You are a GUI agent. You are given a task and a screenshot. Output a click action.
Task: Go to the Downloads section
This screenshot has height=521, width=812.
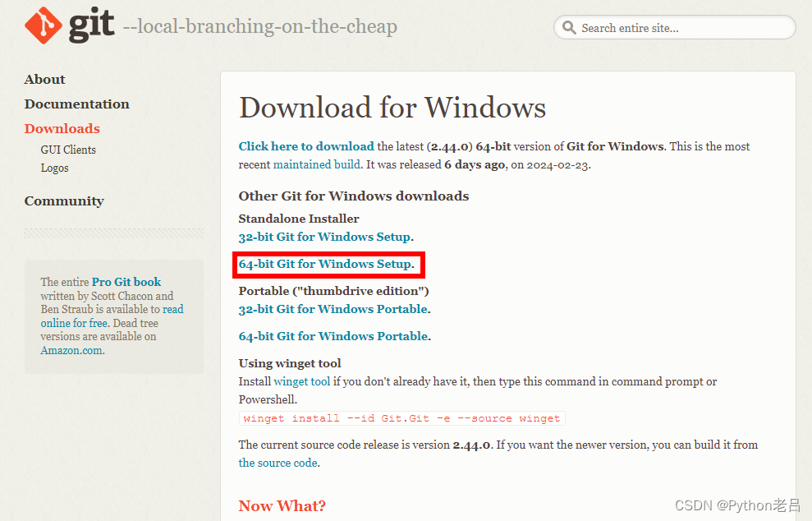[x=62, y=128]
